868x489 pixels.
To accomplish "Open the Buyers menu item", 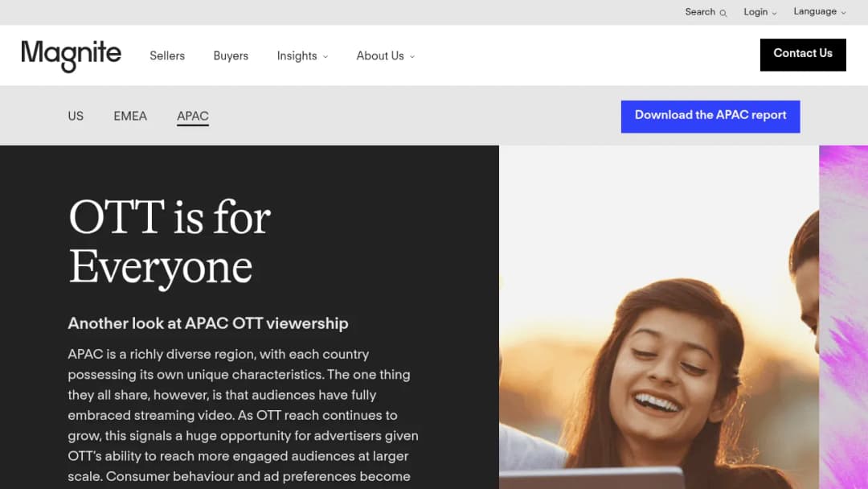I will pos(231,56).
